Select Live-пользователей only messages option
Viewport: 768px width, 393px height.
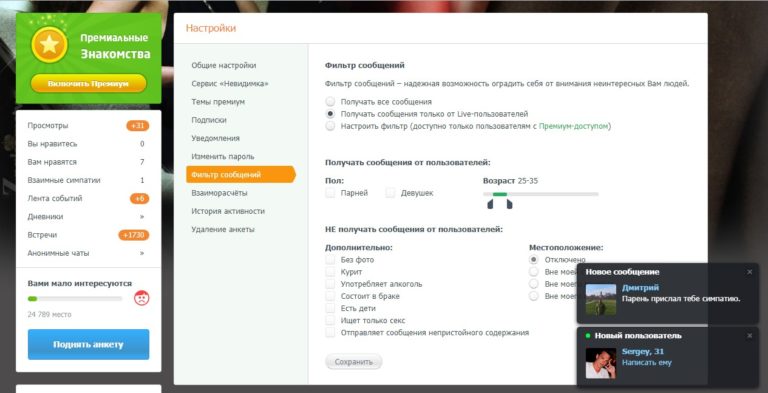point(331,114)
